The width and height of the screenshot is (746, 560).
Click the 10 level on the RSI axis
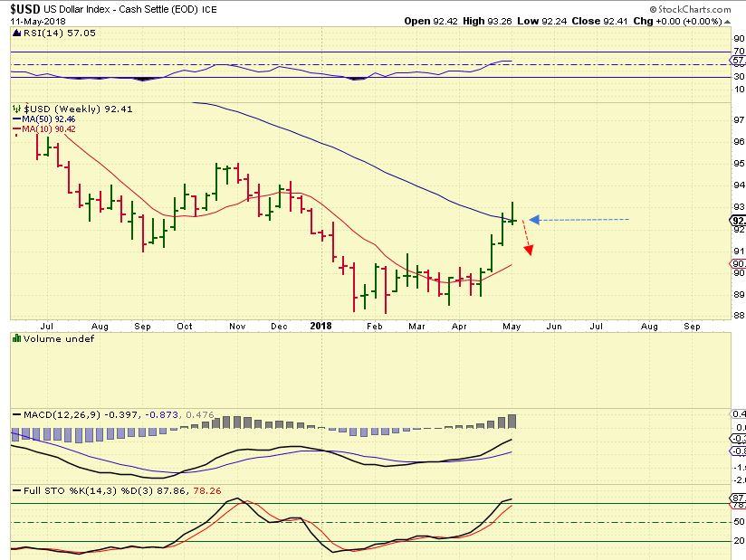point(739,89)
